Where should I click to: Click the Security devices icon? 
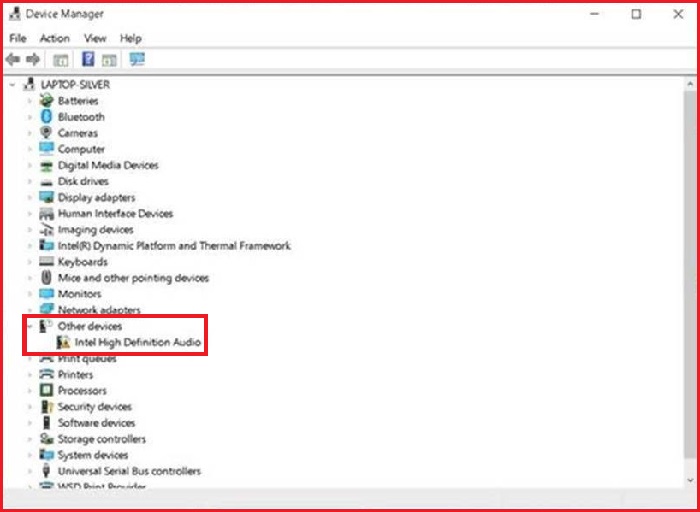(46, 407)
